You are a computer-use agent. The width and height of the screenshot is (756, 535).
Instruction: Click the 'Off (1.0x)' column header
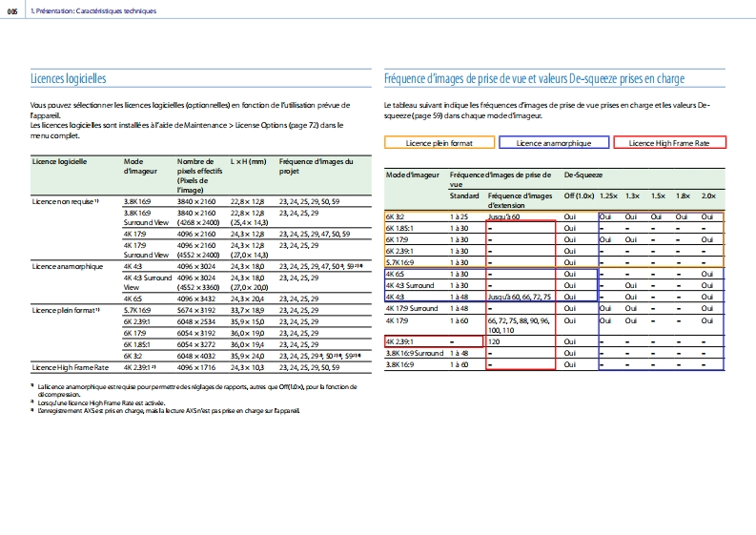coord(580,194)
